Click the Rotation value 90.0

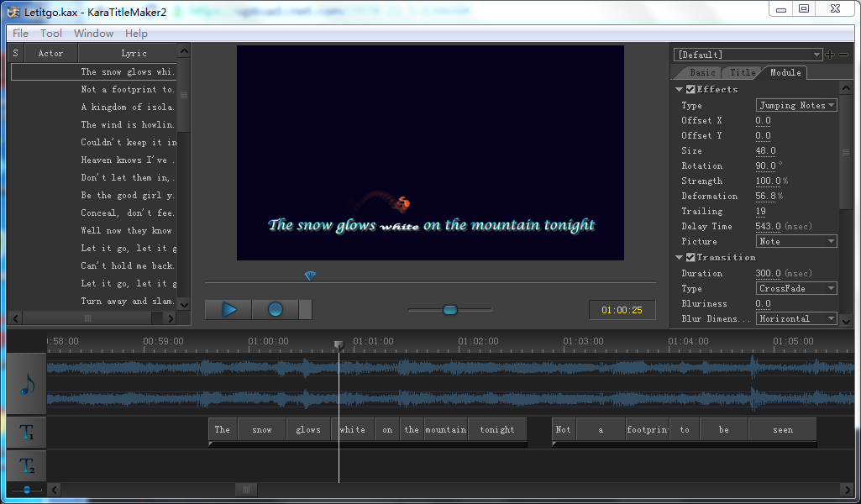[765, 165]
